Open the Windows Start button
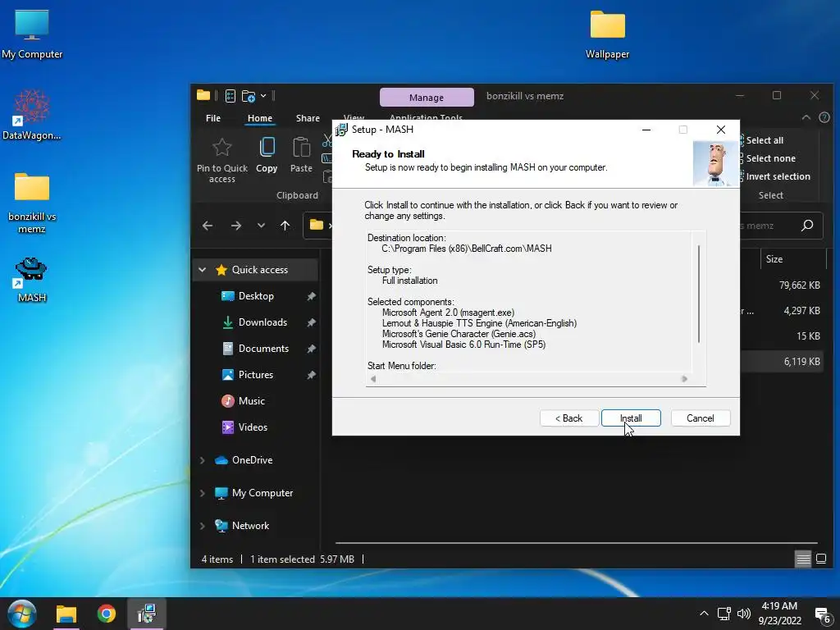Image resolution: width=840 pixels, height=630 pixels. pyautogui.click(x=22, y=614)
